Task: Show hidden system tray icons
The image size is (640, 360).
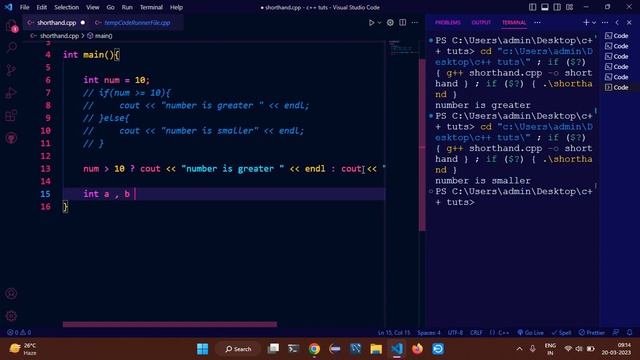Action: click(x=519, y=349)
